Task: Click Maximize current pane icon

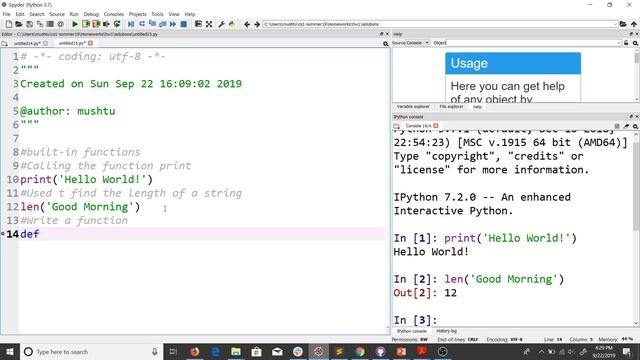Action: 198,24
